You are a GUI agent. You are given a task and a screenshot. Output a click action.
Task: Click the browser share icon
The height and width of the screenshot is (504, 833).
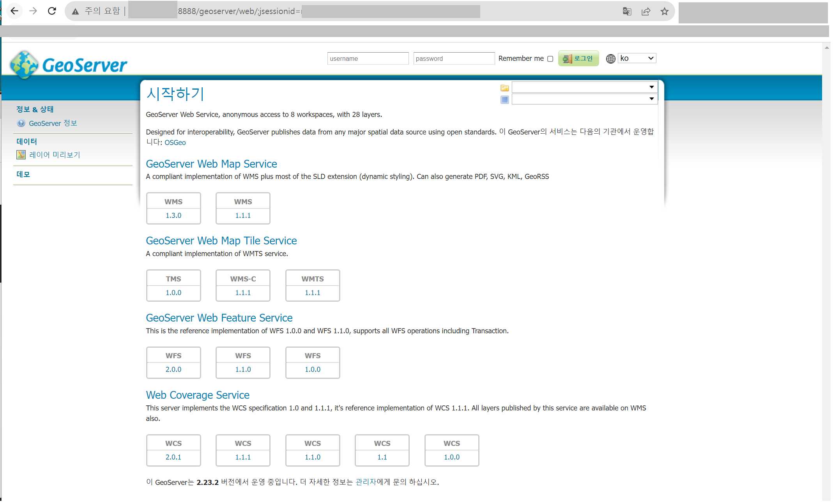[x=646, y=11]
